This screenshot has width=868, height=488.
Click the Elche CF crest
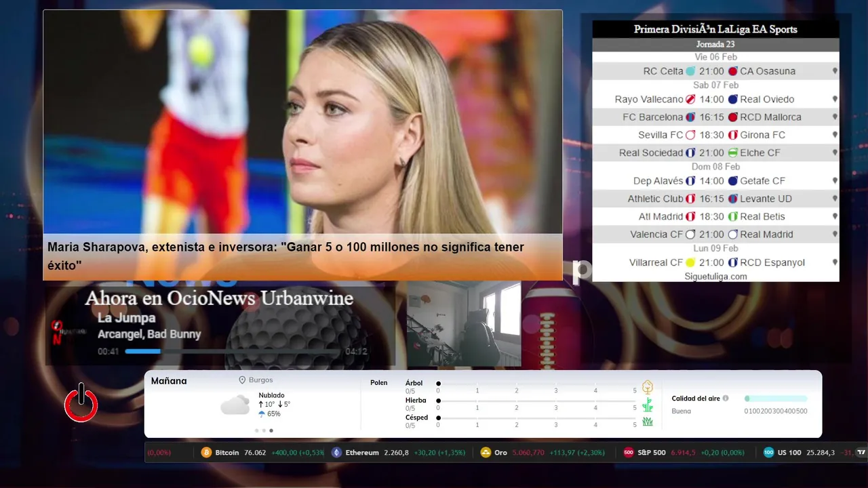pyautogui.click(x=732, y=152)
